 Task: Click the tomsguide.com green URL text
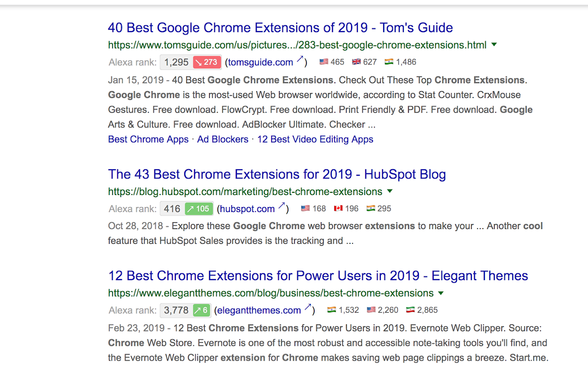(x=297, y=45)
